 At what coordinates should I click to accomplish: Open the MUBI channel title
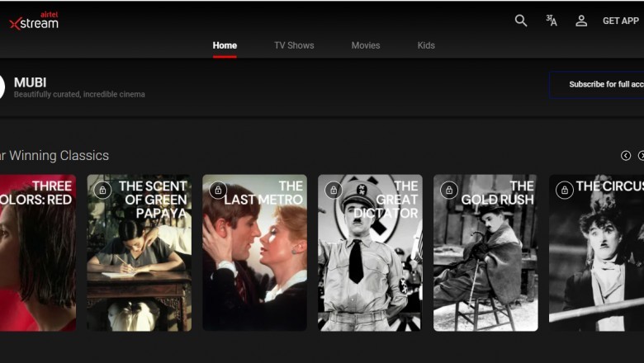coord(30,82)
